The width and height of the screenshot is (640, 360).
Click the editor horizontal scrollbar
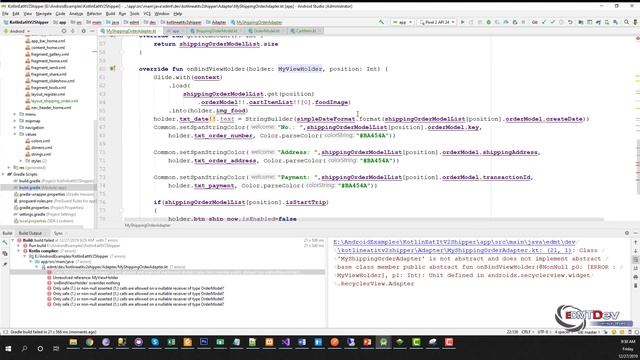point(363,220)
